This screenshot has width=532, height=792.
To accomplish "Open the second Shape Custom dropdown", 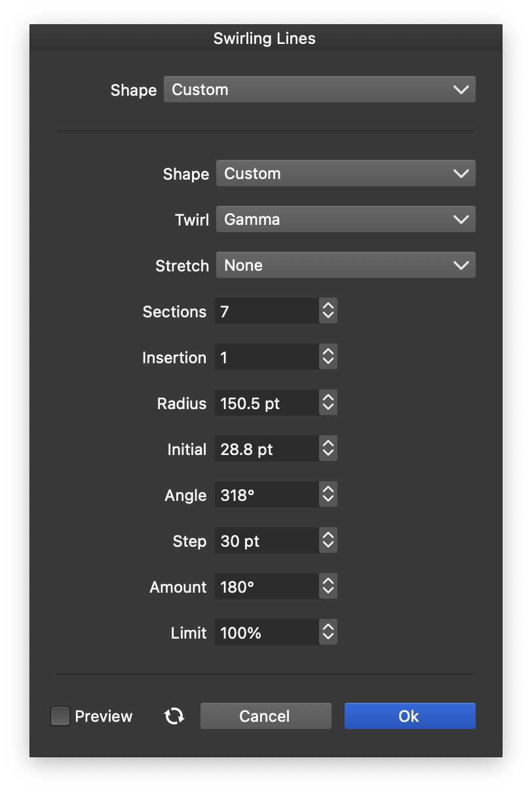I will point(345,174).
